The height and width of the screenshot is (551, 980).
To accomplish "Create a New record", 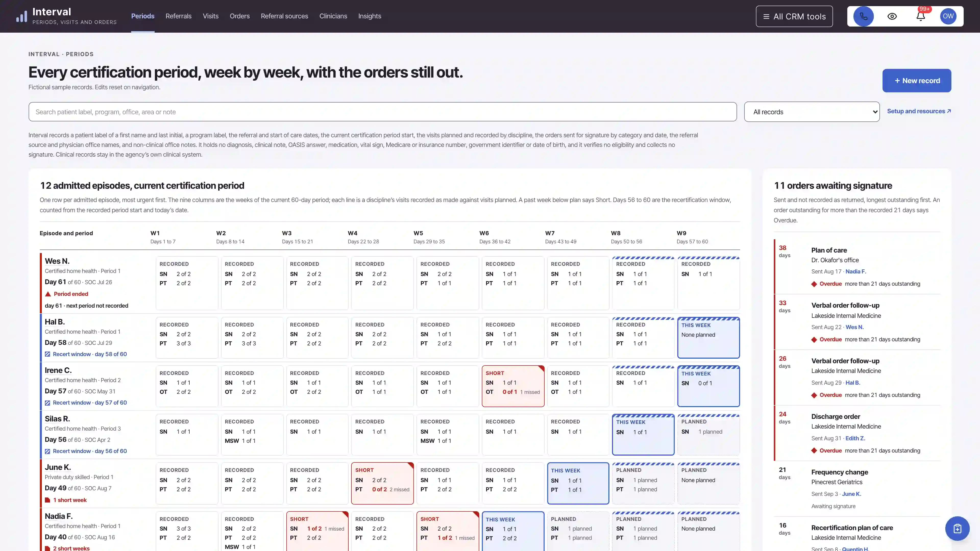I will [917, 81].
